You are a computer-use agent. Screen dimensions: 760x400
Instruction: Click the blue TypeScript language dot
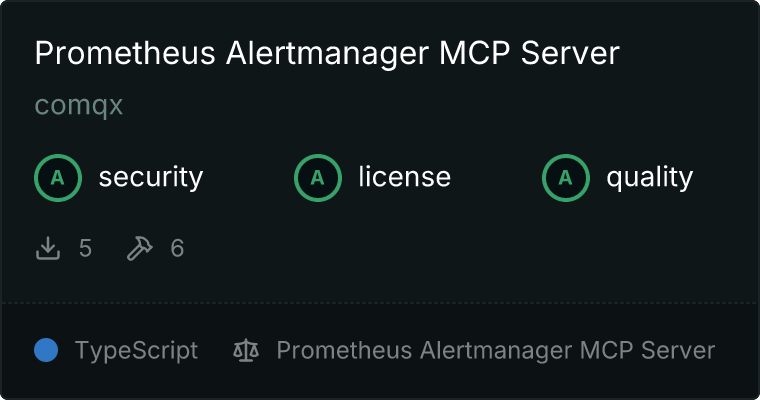click(x=46, y=350)
